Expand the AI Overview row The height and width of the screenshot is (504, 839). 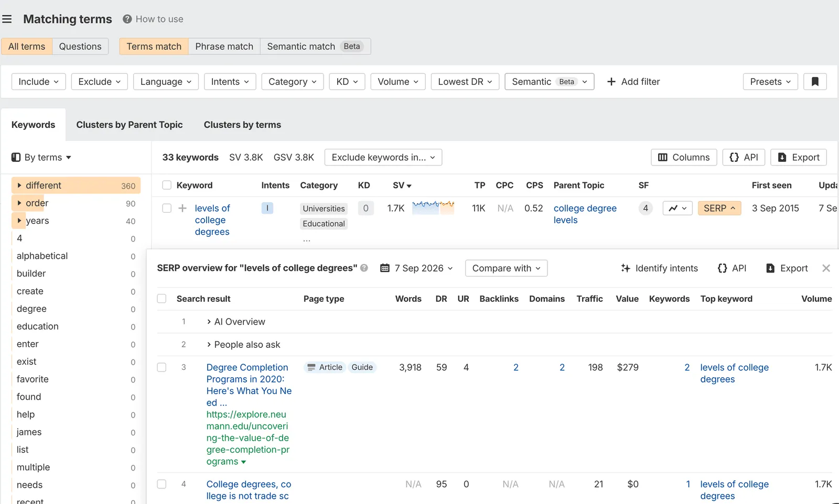pyautogui.click(x=236, y=322)
